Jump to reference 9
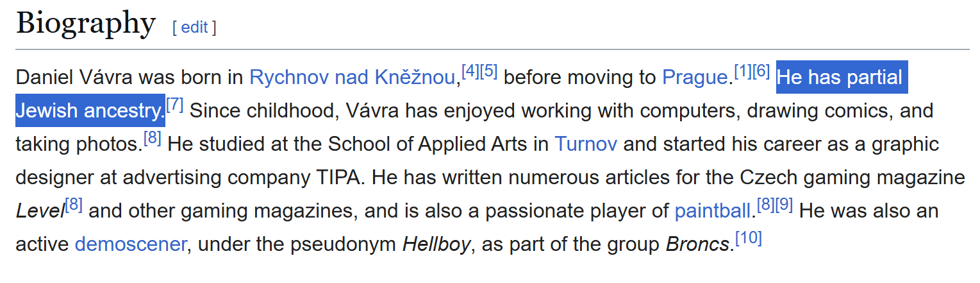This screenshot has height=283, width=980. pos(785,205)
